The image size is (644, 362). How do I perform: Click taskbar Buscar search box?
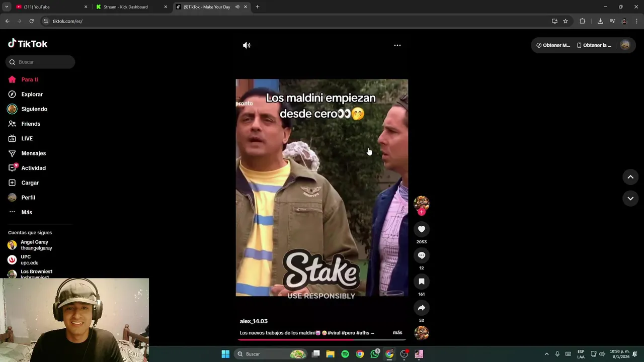[271, 354]
